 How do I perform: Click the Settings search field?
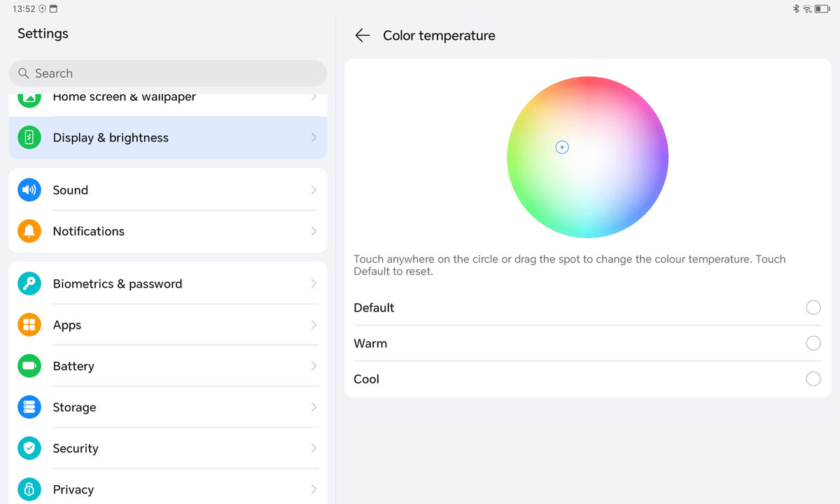point(168,73)
